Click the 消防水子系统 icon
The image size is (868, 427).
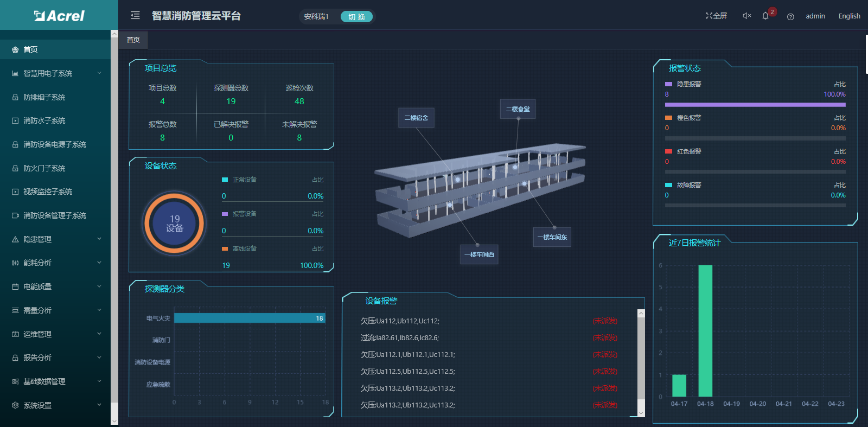[15, 120]
